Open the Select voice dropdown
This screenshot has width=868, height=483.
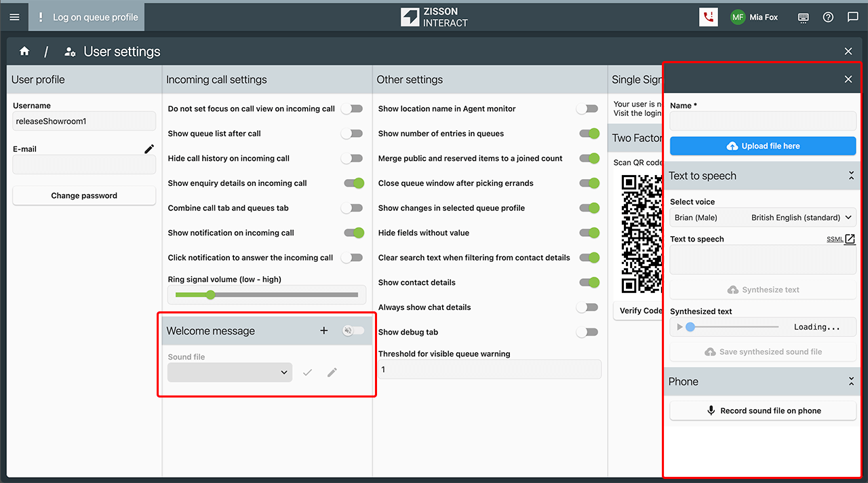(x=763, y=218)
